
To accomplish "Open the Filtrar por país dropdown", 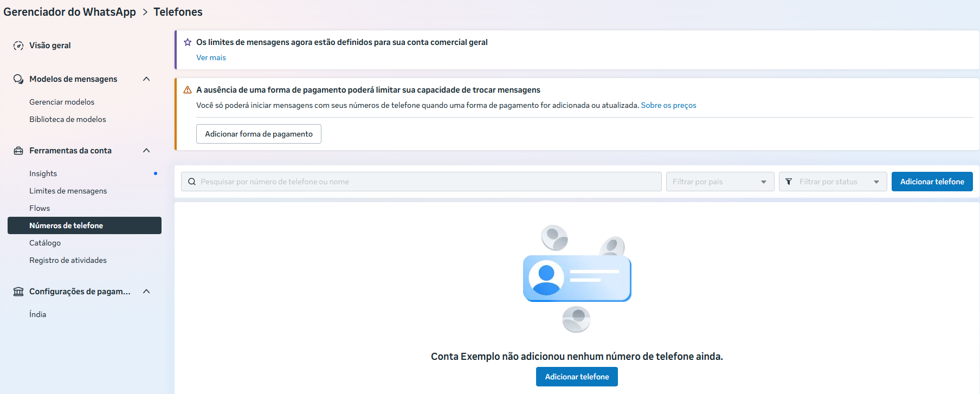I will 720,182.
